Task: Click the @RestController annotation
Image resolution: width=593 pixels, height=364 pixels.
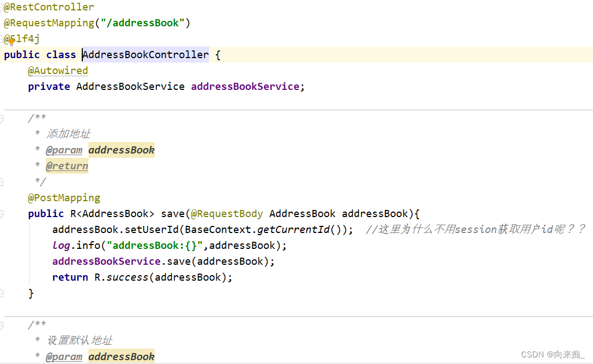Action: click(x=49, y=7)
